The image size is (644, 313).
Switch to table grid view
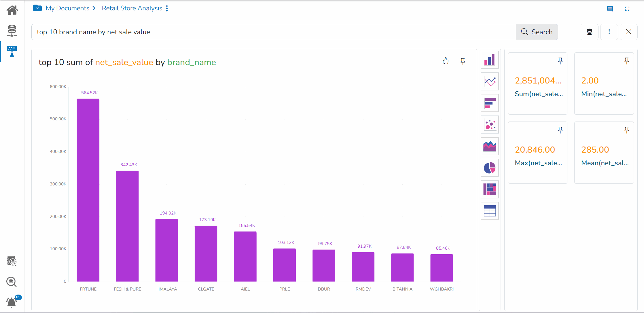pos(490,211)
